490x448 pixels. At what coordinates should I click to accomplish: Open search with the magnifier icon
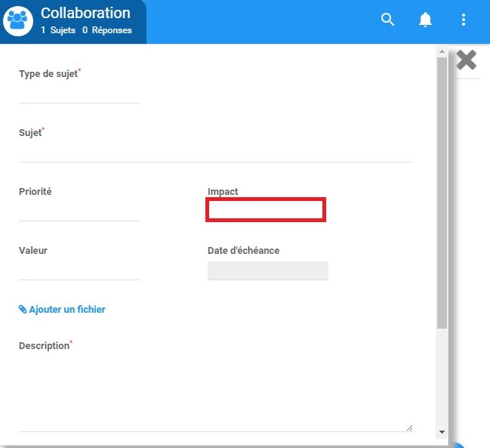388,20
